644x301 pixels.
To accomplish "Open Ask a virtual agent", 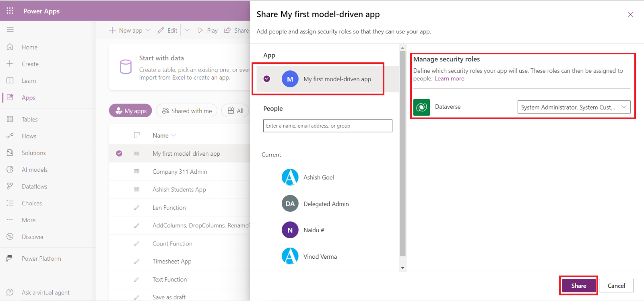I will click(45, 293).
